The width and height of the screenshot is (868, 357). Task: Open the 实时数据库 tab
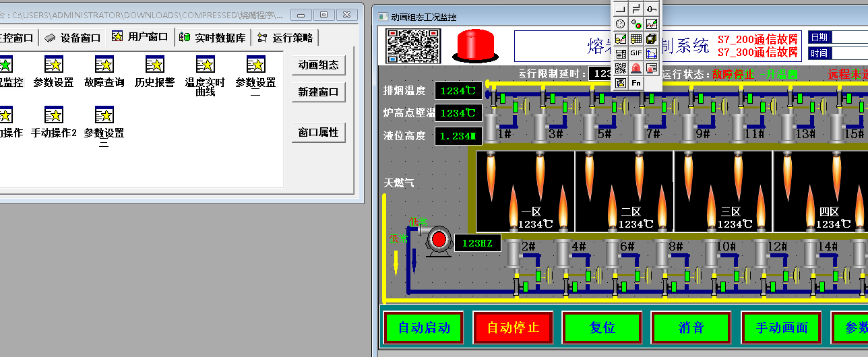[214, 38]
